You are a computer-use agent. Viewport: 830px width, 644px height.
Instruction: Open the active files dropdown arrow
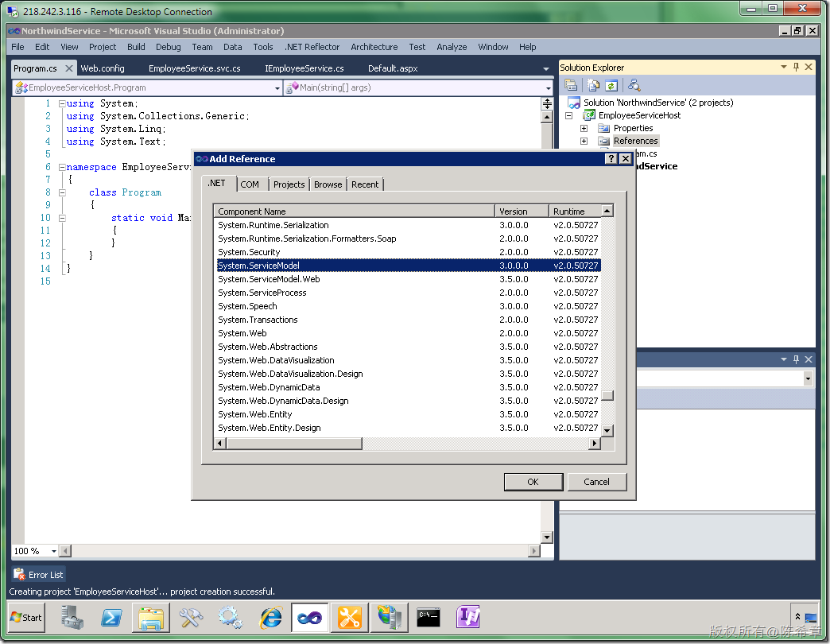[x=546, y=69]
